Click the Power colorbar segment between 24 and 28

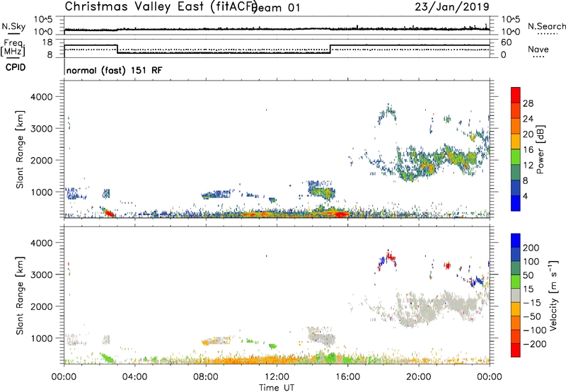516,110
